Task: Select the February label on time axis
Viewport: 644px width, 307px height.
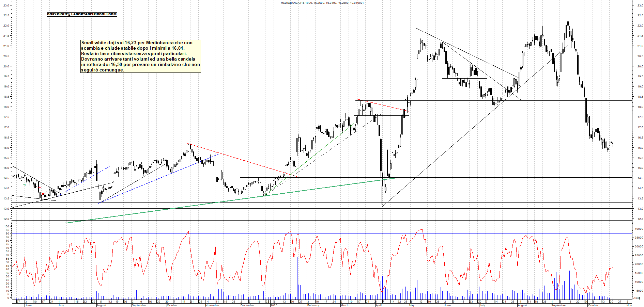Action: click(x=313, y=305)
